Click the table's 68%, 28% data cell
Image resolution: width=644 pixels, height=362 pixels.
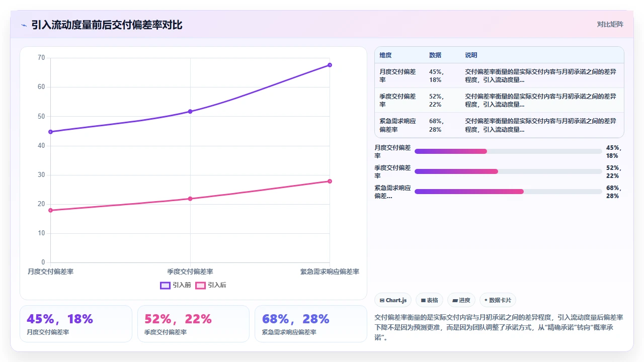pyautogui.click(x=437, y=125)
